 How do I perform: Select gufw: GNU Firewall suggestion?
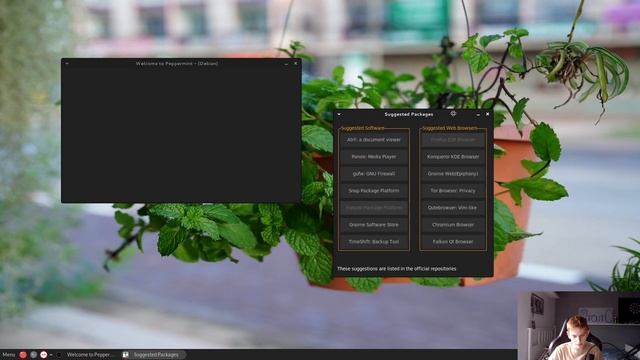374,174
